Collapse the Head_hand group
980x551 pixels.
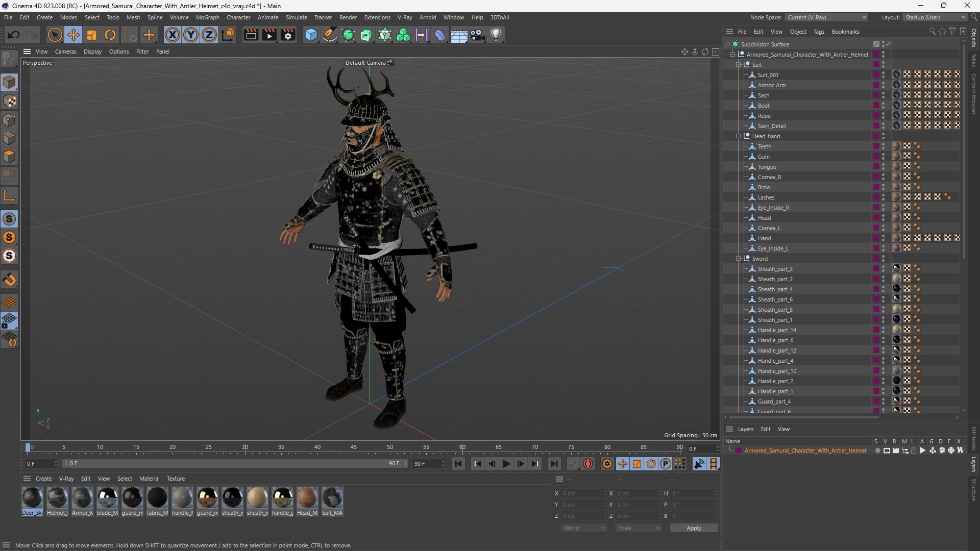(738, 136)
